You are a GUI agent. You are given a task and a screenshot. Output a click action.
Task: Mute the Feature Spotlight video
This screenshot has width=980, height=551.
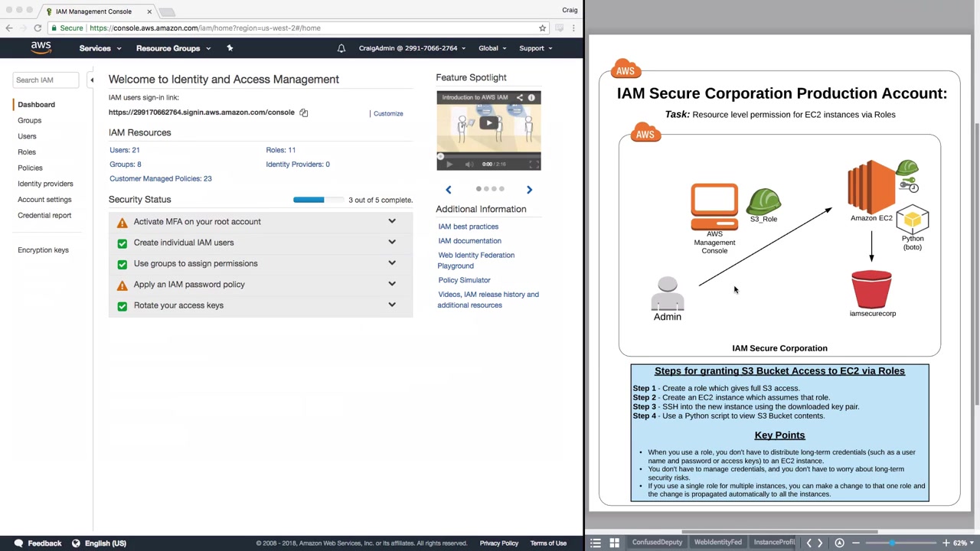coord(469,164)
